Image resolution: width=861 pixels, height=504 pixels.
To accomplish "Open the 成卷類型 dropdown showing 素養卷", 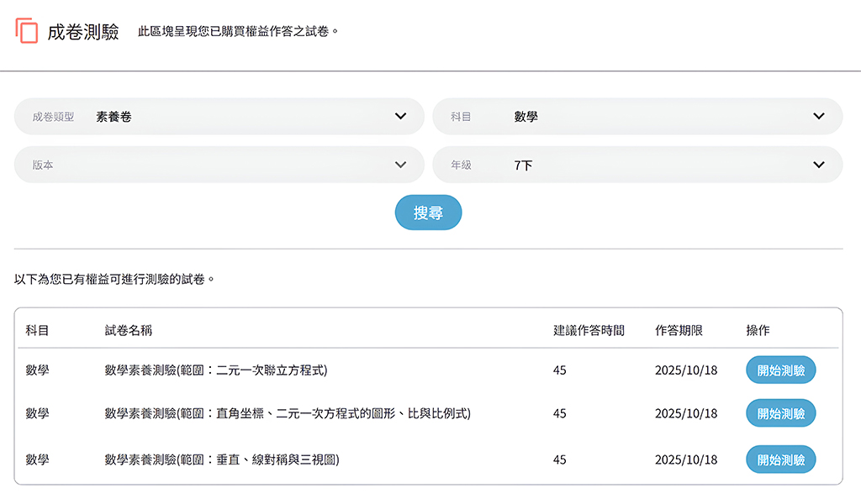I will pos(219,117).
